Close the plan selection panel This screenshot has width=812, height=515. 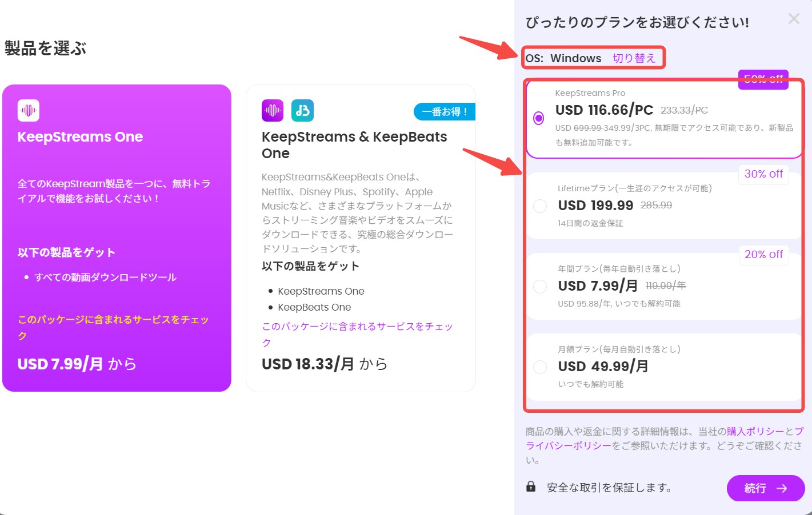794,19
